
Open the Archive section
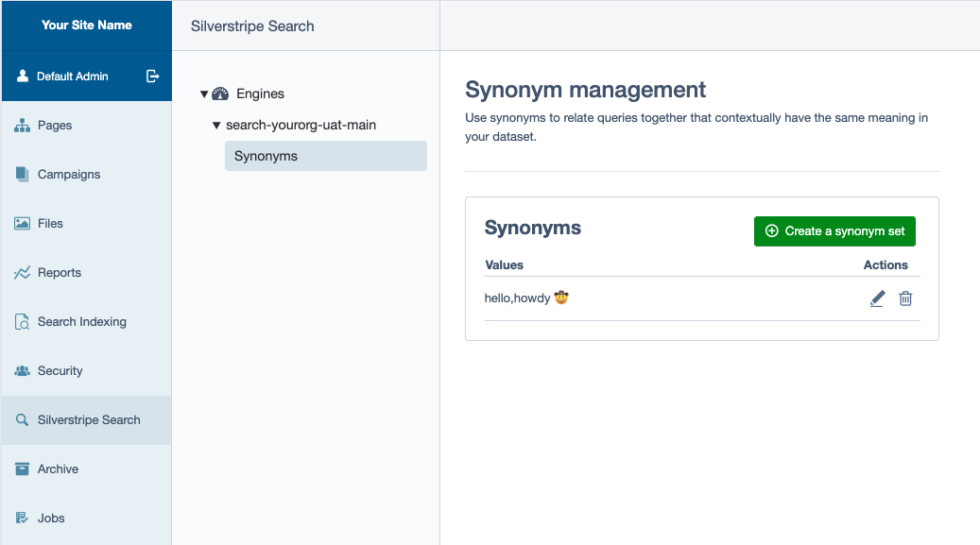pyautogui.click(x=87, y=468)
